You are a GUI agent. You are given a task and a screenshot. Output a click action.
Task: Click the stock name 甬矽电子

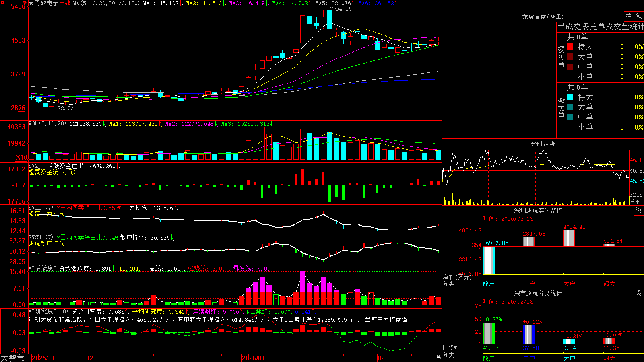(46, 3)
